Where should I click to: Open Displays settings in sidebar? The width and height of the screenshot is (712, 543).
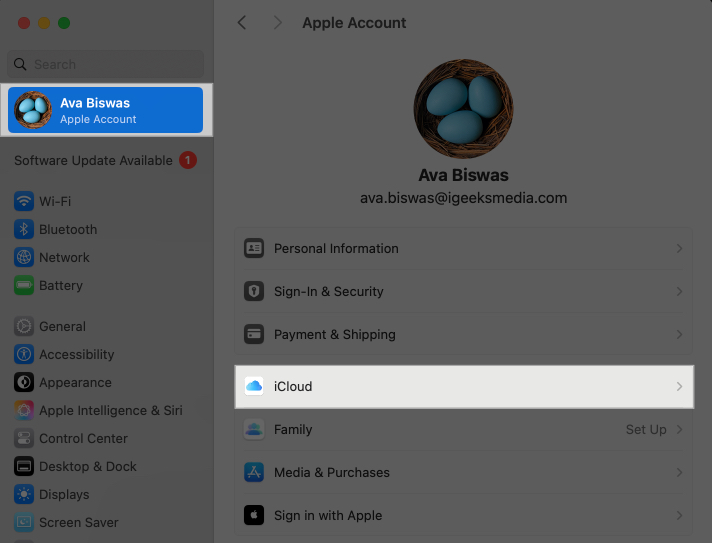[x=107, y=494]
